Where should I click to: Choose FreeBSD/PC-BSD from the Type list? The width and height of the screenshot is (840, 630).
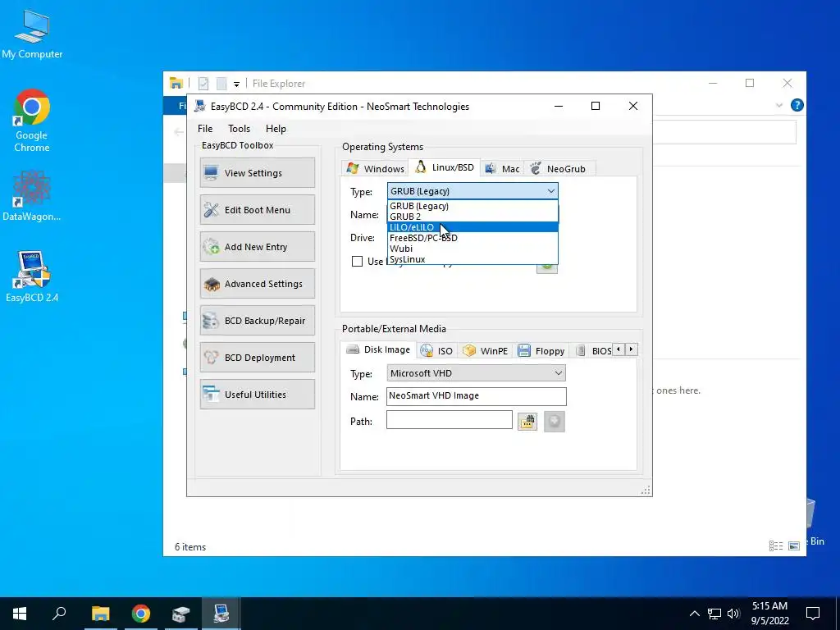[x=472, y=238]
